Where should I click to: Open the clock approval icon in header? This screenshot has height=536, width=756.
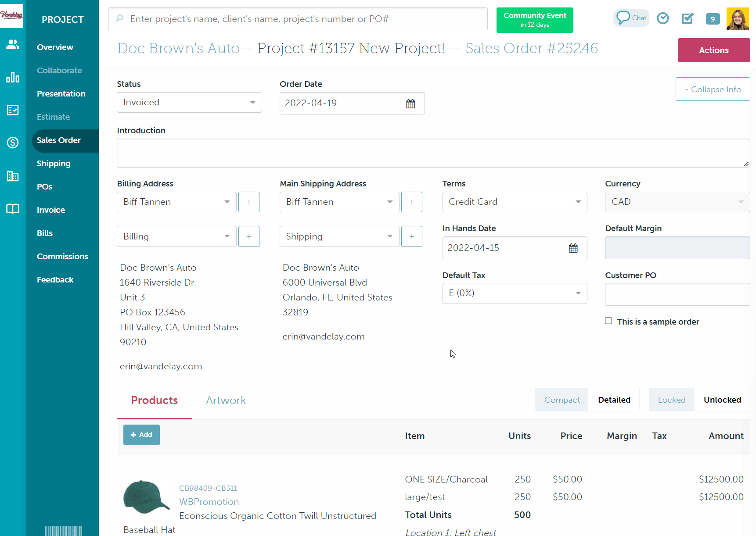pos(662,18)
